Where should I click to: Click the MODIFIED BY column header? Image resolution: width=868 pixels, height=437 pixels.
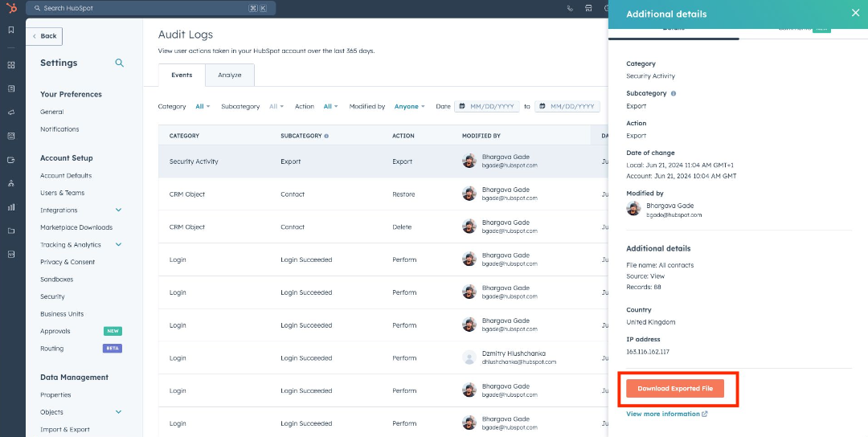[x=481, y=136]
